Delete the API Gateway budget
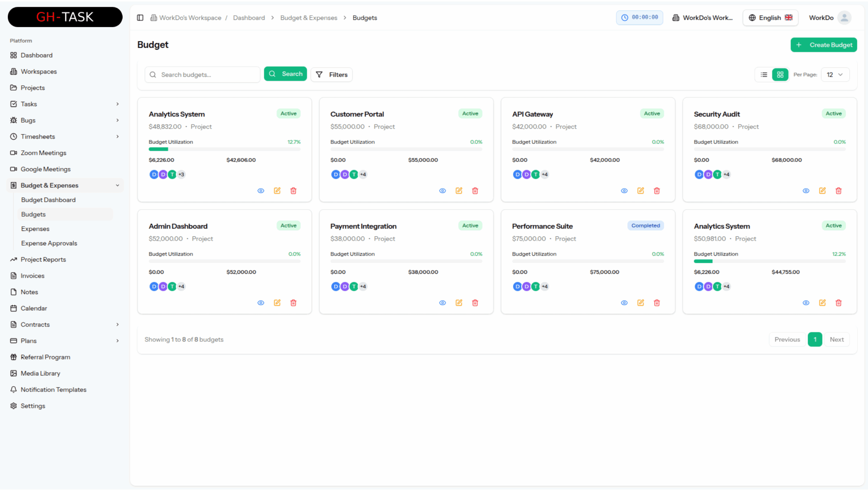 pos(657,191)
